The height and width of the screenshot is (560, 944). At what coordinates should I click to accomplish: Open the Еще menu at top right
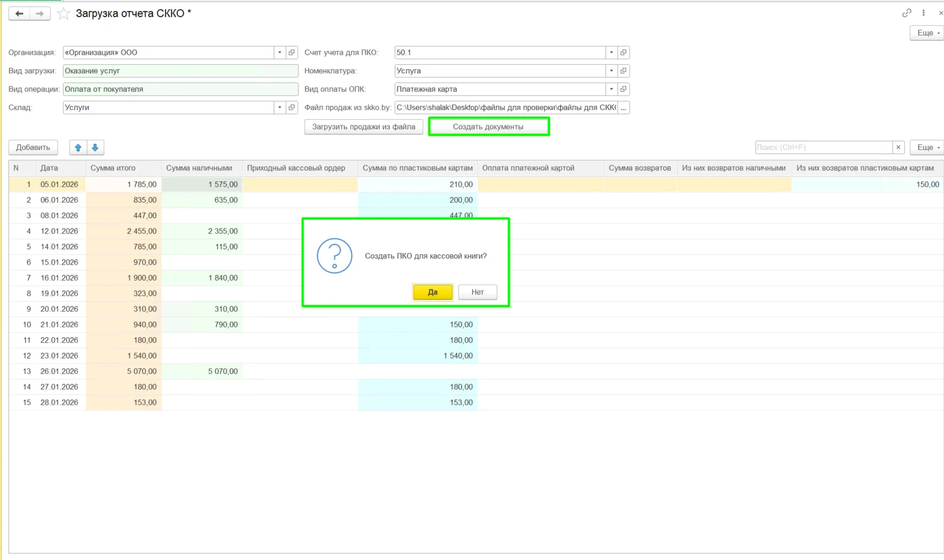[926, 33]
